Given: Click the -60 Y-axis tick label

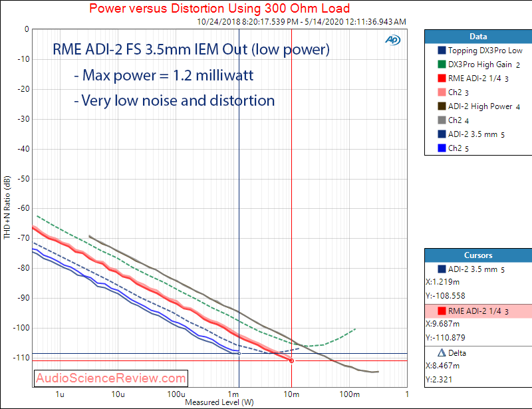Looking at the screenshot, I should (x=24, y=208).
